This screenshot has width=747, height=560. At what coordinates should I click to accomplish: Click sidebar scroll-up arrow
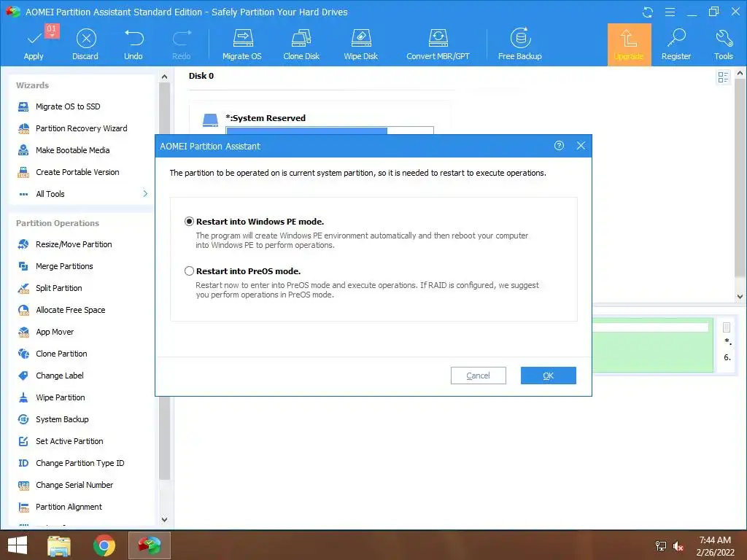[164, 76]
